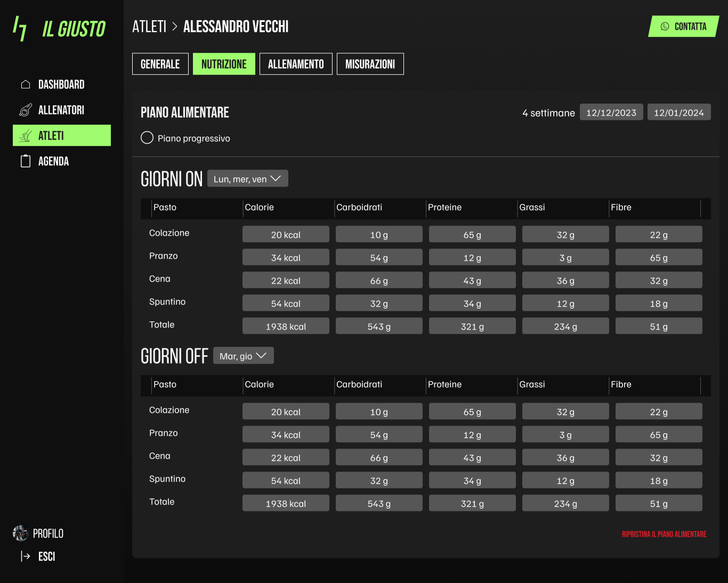728x583 pixels.
Task: Go to the Misurazioni tab
Action: 370,64
